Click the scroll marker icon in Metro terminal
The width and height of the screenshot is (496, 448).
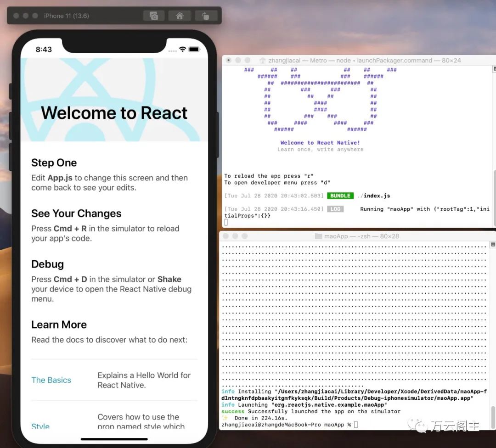(494, 68)
